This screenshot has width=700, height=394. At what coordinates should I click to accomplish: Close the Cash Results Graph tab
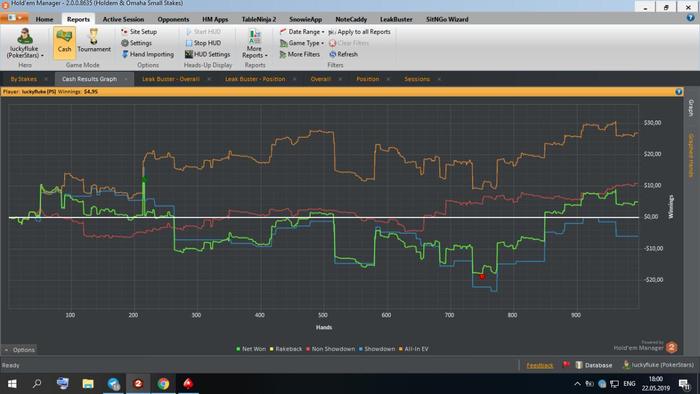point(126,79)
